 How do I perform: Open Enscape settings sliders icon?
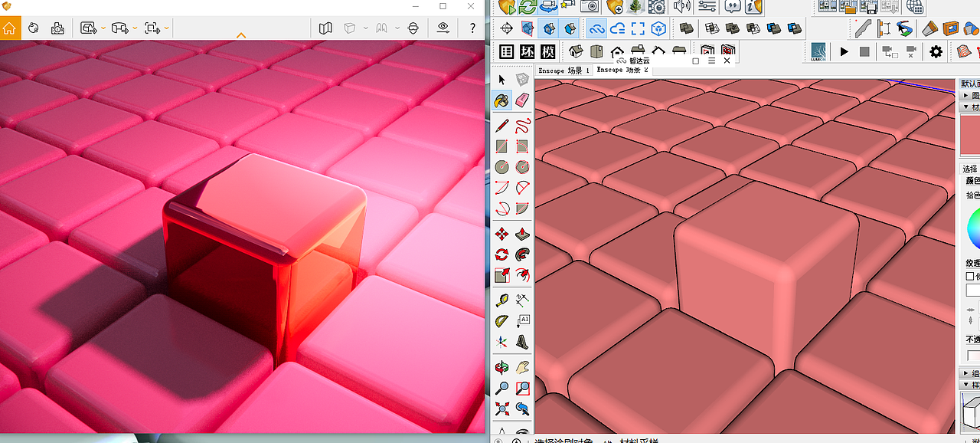point(707,7)
